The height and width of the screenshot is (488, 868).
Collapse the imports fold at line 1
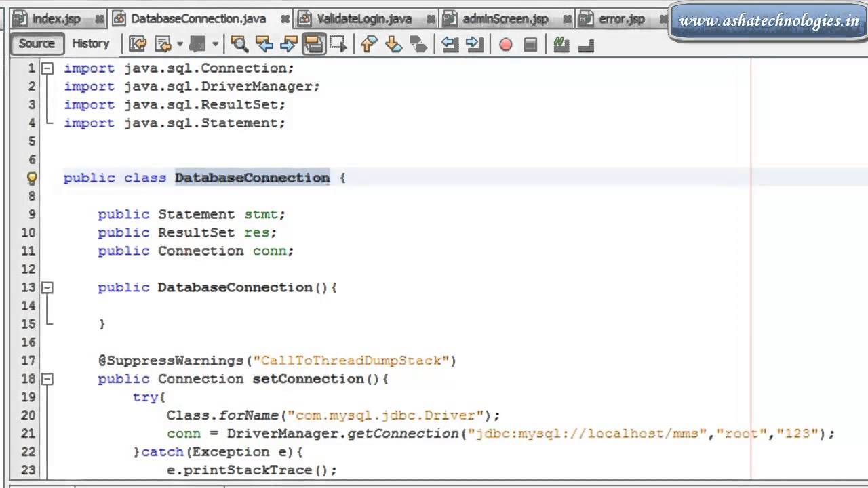click(47, 68)
